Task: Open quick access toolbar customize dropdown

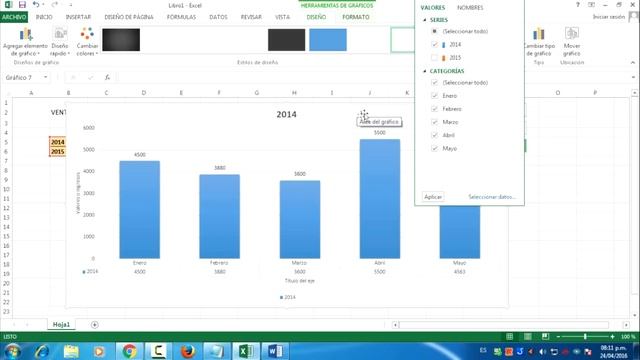Action: coord(70,5)
